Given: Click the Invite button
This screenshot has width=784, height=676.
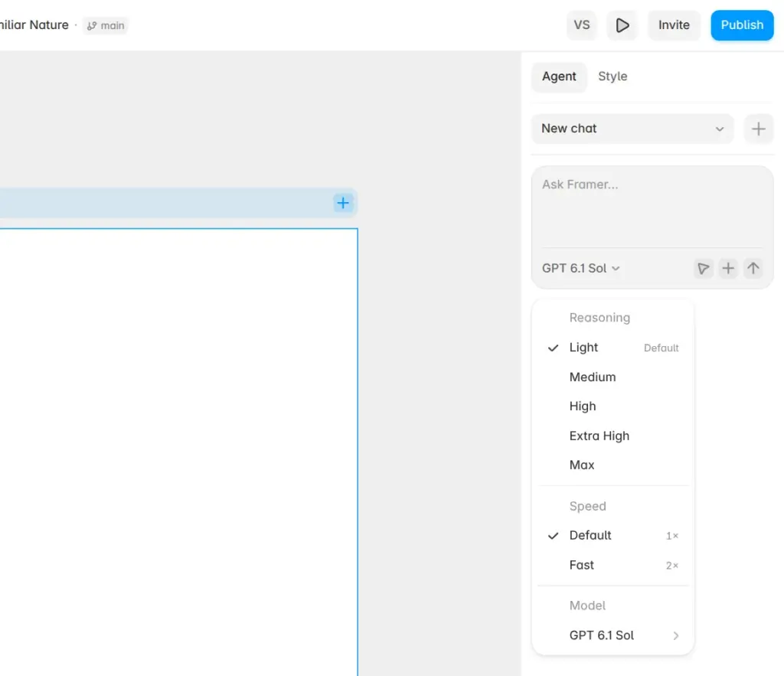Looking at the screenshot, I should tap(674, 25).
